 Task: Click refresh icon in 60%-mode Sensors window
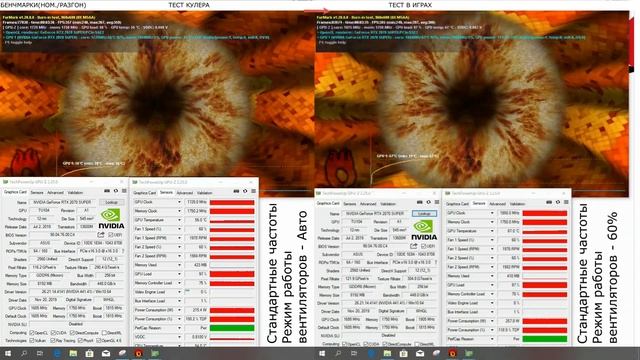pyautogui.click(x=558, y=202)
